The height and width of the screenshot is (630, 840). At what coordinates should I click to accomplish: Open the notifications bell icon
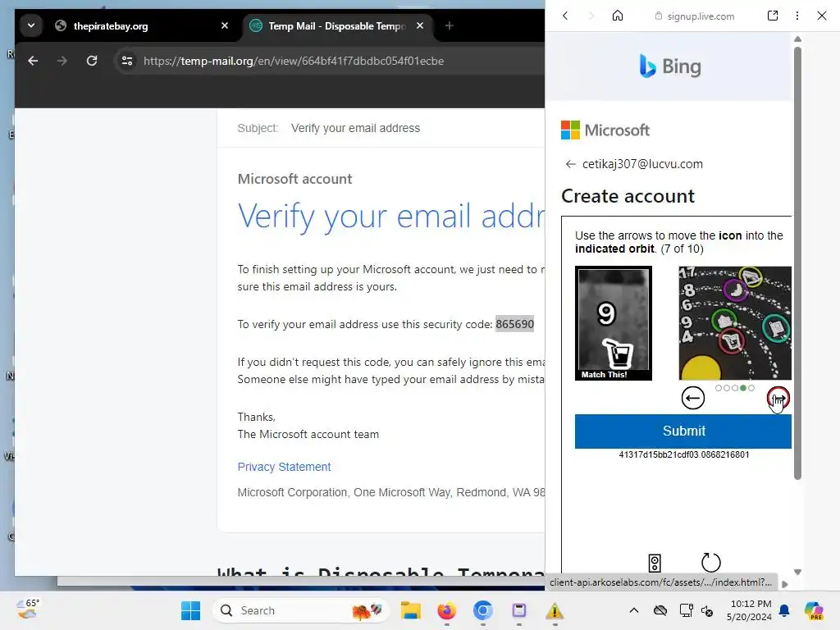coord(784,610)
